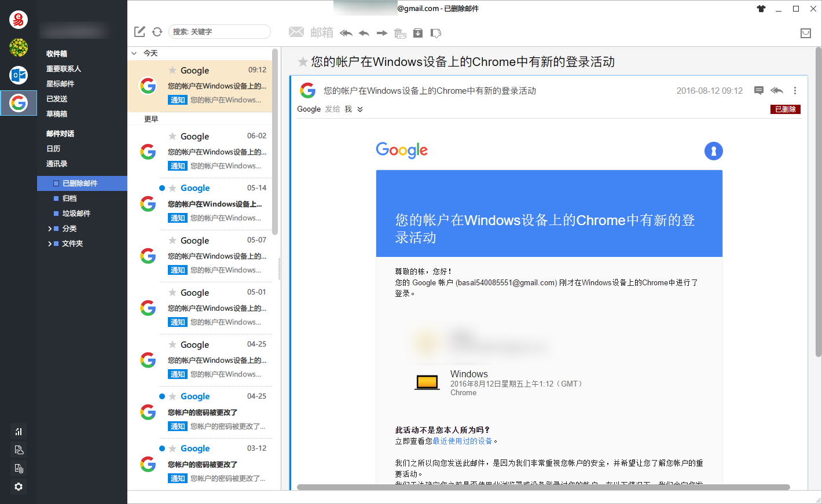The image size is (822, 504).
Task: Open 已发送 sent folder
Action: pyautogui.click(x=57, y=99)
